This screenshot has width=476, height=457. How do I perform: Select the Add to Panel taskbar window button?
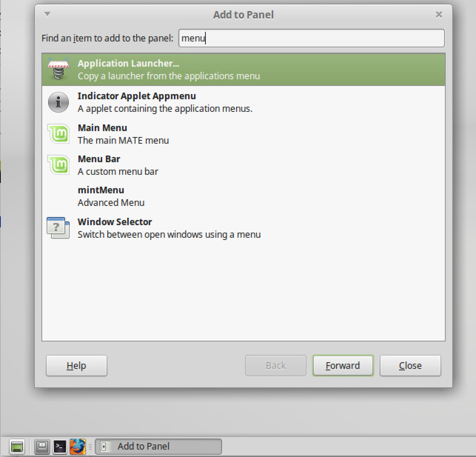tap(158, 447)
